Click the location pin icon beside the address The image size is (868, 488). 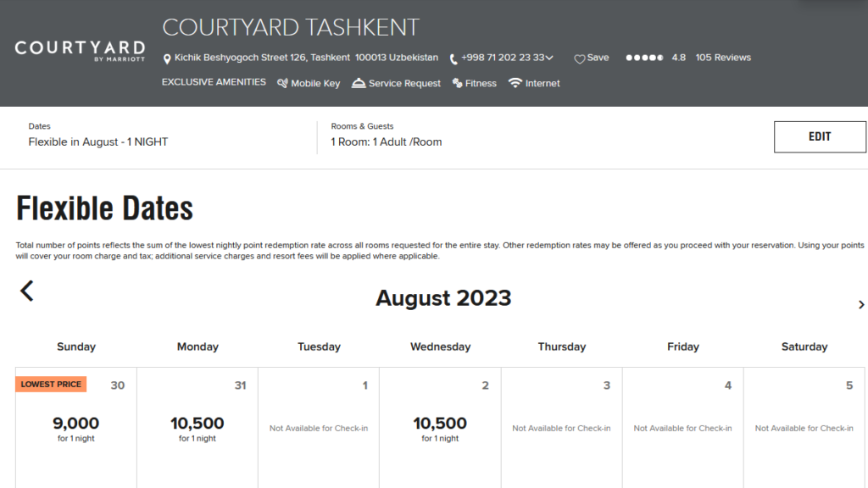click(167, 58)
